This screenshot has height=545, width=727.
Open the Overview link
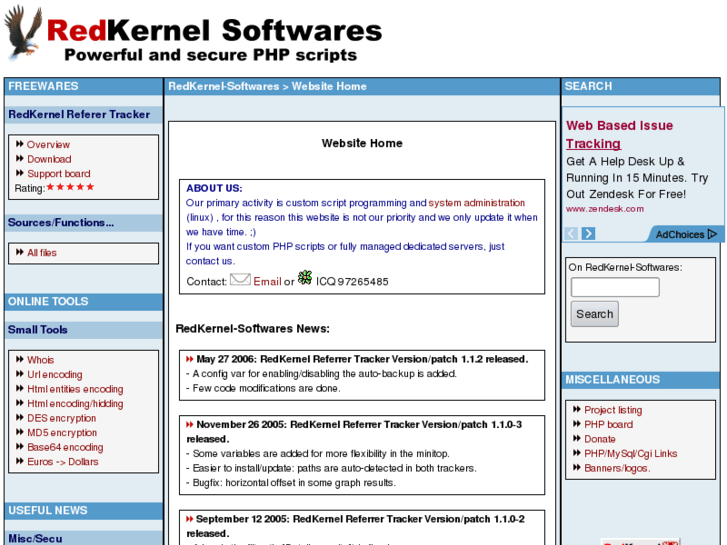point(48,145)
